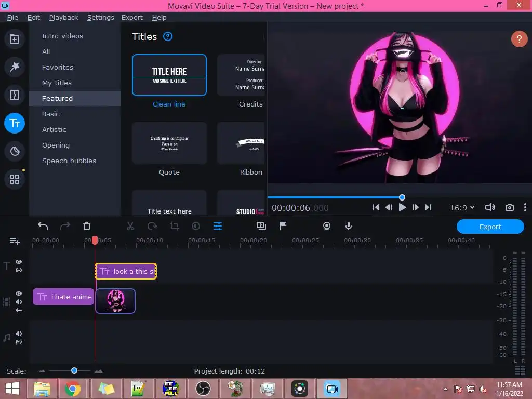Click the preview playback progress slider handle
The width and height of the screenshot is (532, 399).
[402, 197]
